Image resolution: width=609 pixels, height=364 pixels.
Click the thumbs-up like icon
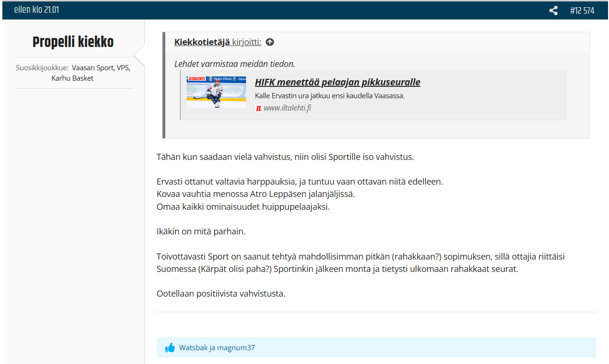pos(170,348)
